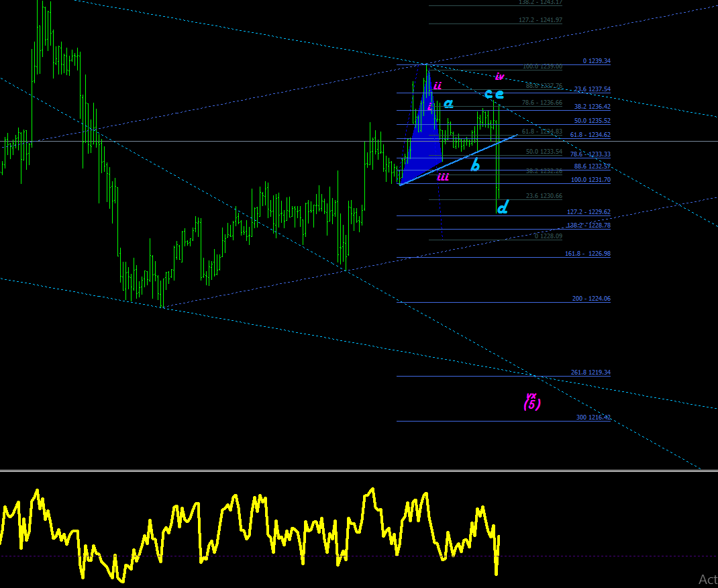Select the 0 1239.34 Fibonacci label
Viewport: 718px width, 588px height.
tap(597, 61)
